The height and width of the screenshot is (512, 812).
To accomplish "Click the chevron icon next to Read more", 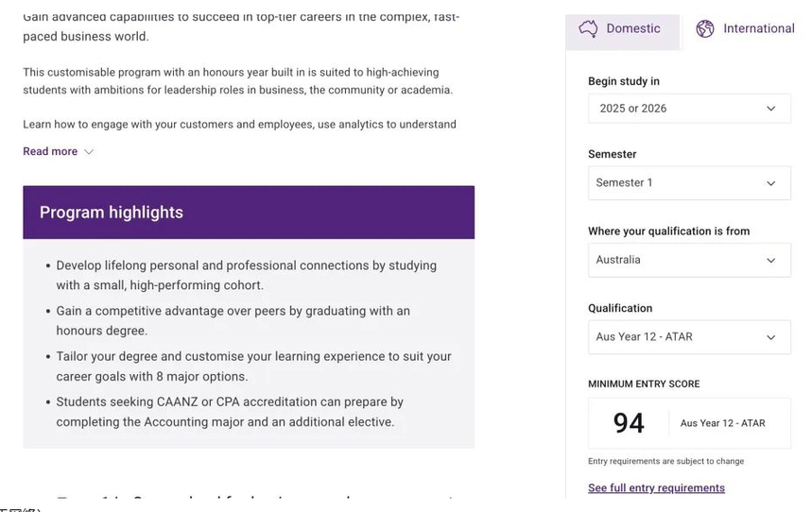I will point(89,152).
